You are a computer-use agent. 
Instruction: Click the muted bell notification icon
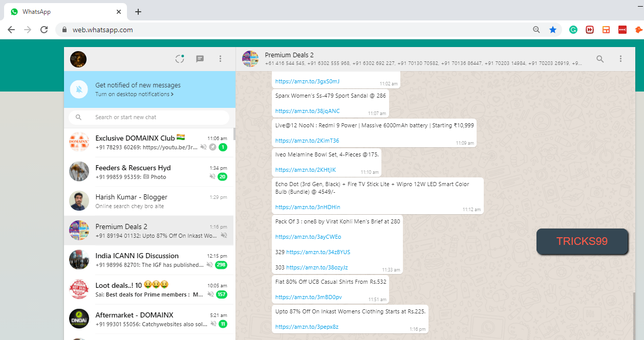(x=79, y=89)
